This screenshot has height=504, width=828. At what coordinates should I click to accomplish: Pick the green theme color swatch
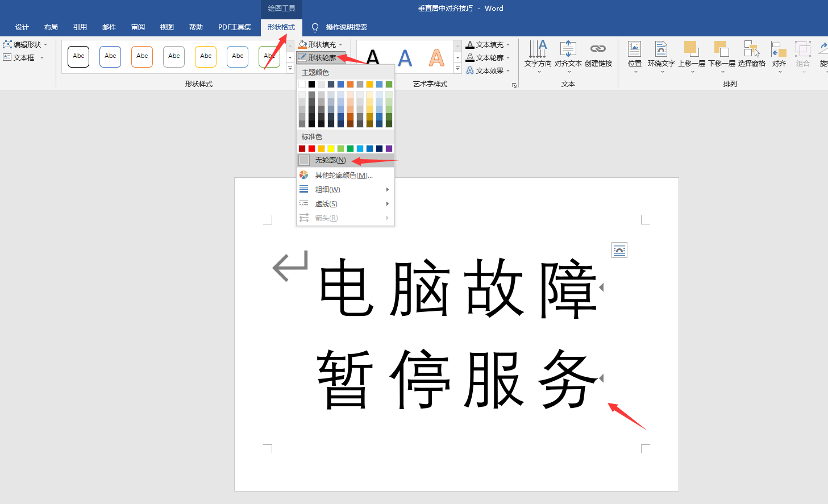point(389,84)
